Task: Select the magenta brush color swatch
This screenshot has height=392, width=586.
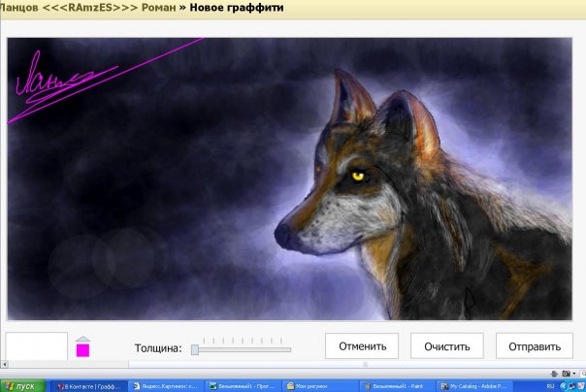Action: pyautogui.click(x=82, y=349)
